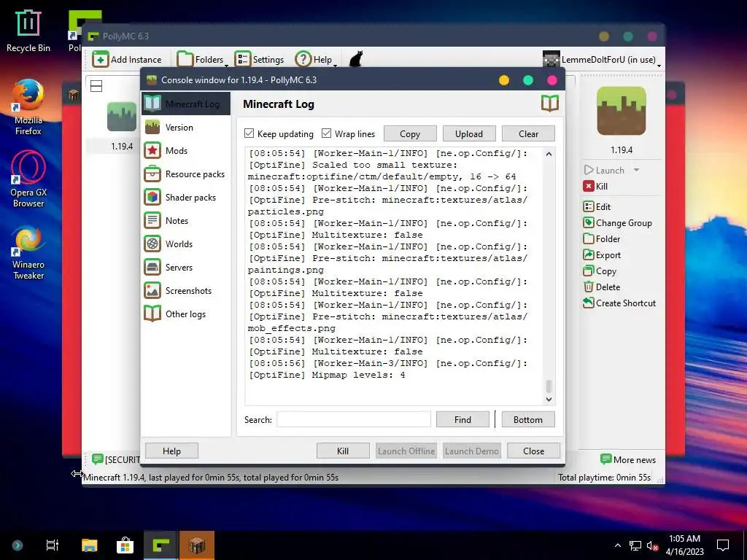
Task: Click the Kill icon in right panel
Action: point(589,186)
